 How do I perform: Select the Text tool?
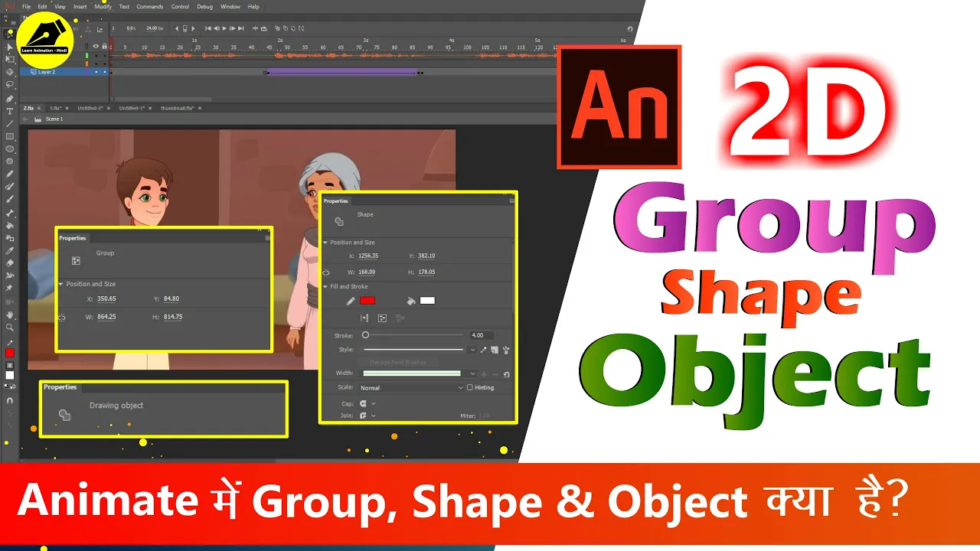pos(10,111)
